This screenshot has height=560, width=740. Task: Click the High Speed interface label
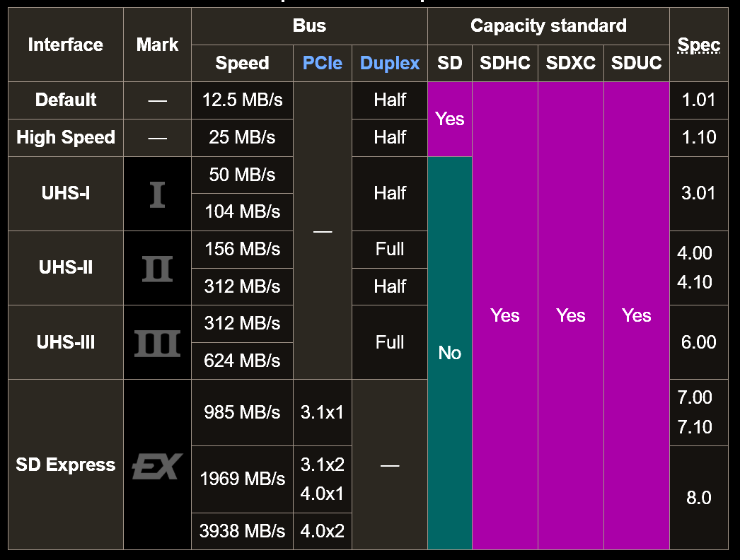coord(66,137)
